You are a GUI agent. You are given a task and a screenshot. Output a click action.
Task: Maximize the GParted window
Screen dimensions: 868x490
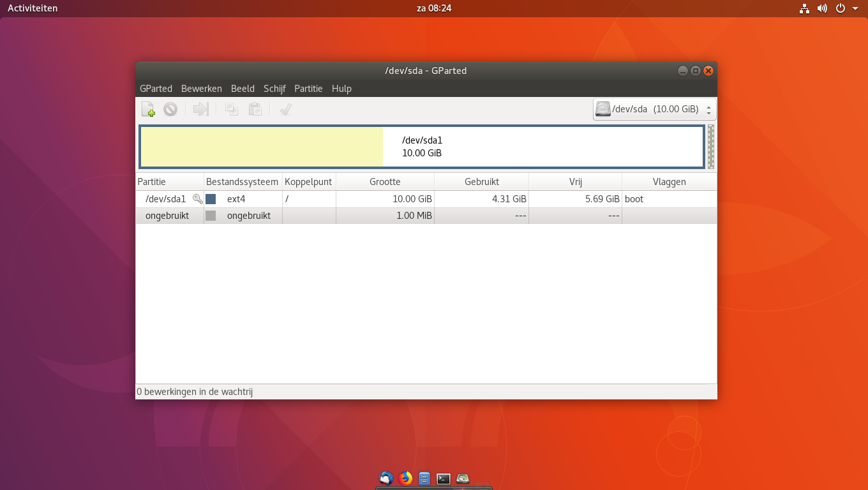(x=696, y=71)
